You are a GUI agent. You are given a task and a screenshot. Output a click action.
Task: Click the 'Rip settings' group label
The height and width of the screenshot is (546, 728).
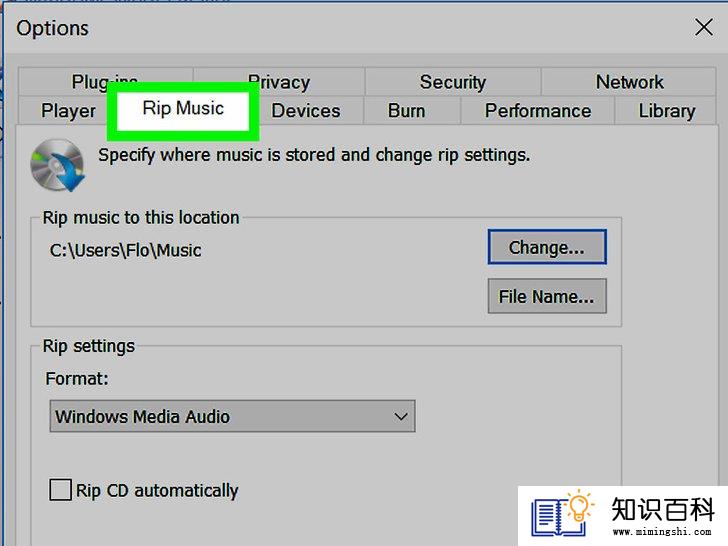tap(89, 346)
